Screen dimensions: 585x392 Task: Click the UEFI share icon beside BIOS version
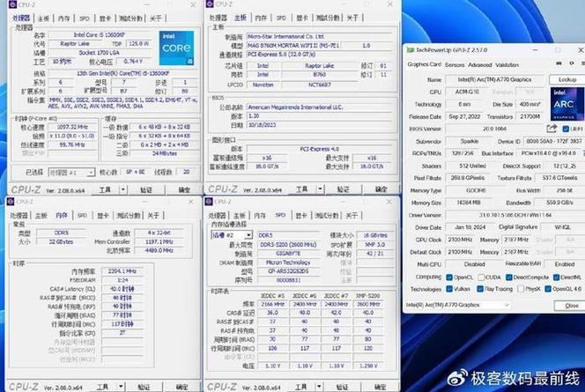552,128
